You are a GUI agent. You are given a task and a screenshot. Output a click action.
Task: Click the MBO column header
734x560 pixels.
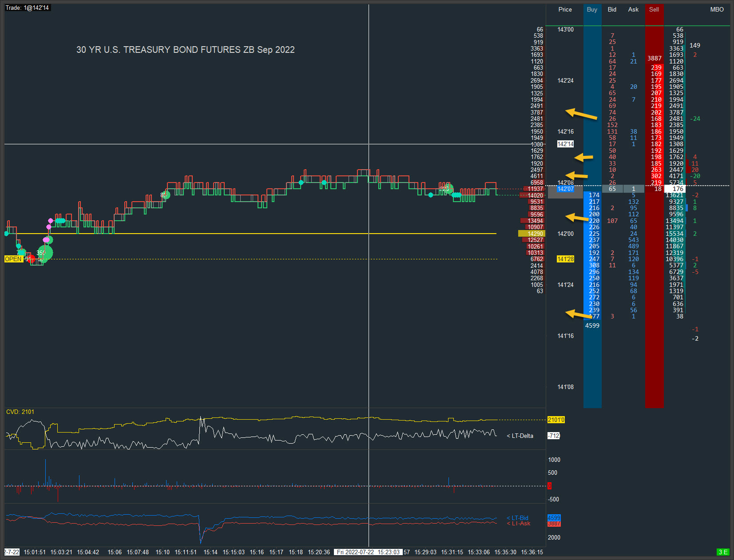click(x=717, y=9)
